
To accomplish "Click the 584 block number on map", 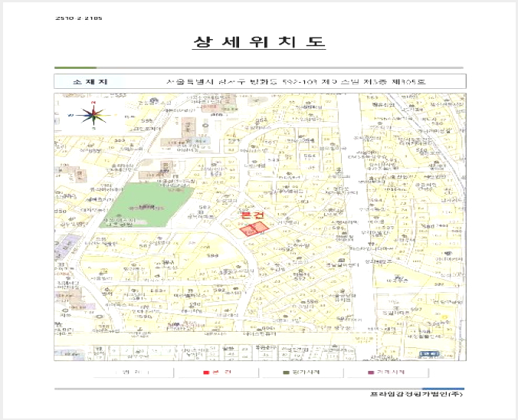I will click(x=310, y=156).
